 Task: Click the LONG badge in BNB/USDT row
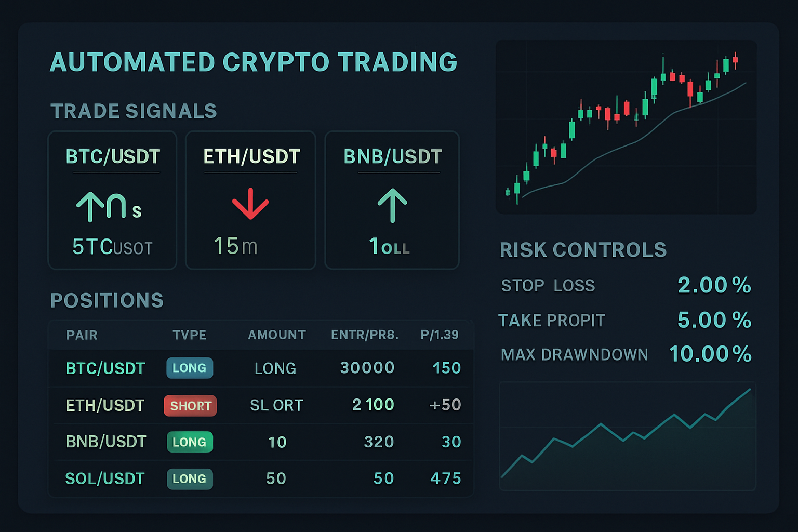pos(190,442)
